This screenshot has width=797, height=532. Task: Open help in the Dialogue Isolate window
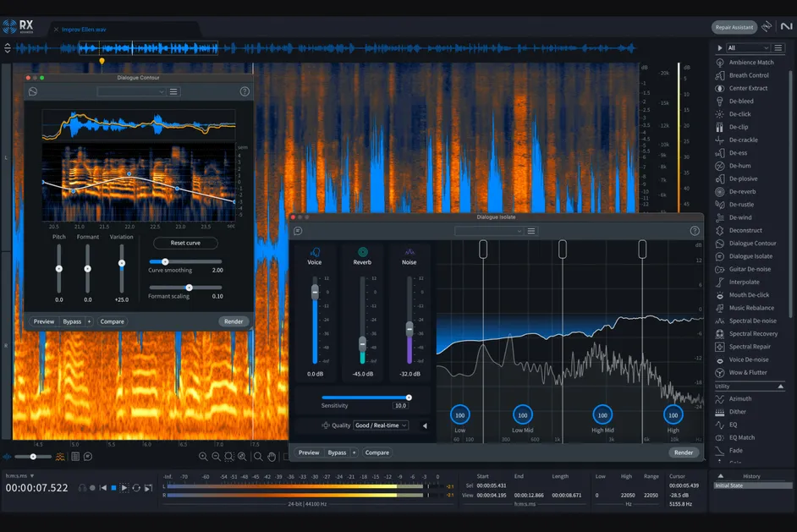pyautogui.click(x=695, y=231)
